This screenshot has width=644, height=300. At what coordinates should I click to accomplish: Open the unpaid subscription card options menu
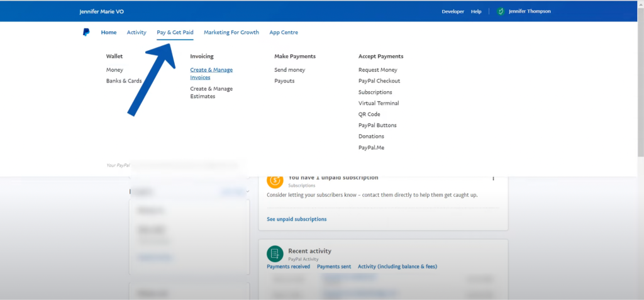coord(493,179)
